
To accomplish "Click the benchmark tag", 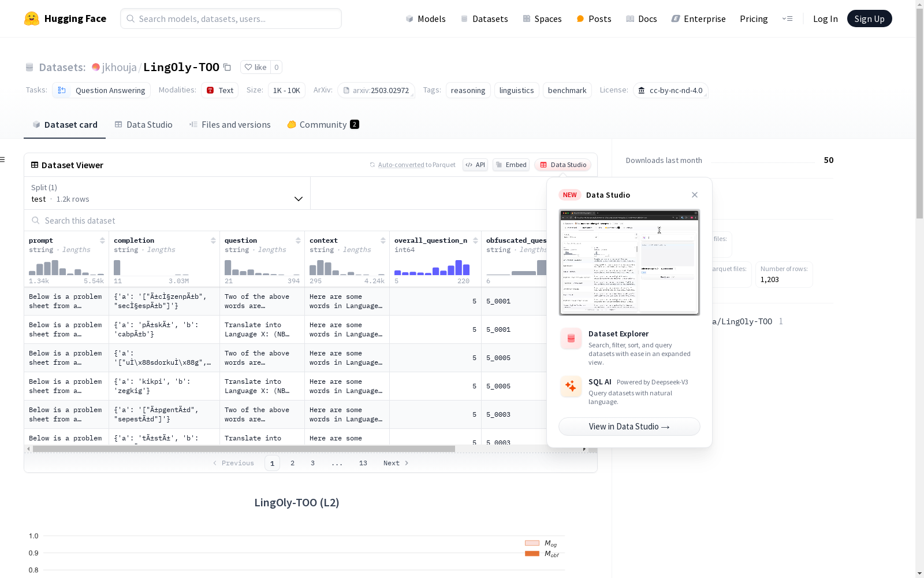I will click(567, 90).
